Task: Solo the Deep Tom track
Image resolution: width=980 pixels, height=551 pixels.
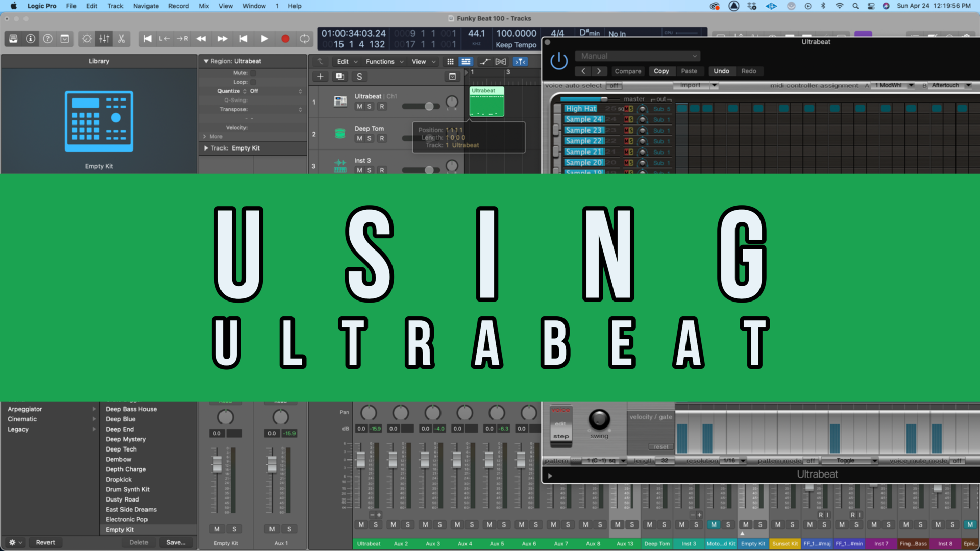Action: (x=369, y=138)
